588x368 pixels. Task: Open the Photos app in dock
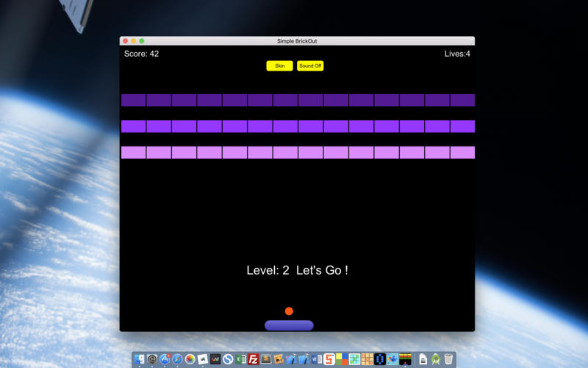190,359
